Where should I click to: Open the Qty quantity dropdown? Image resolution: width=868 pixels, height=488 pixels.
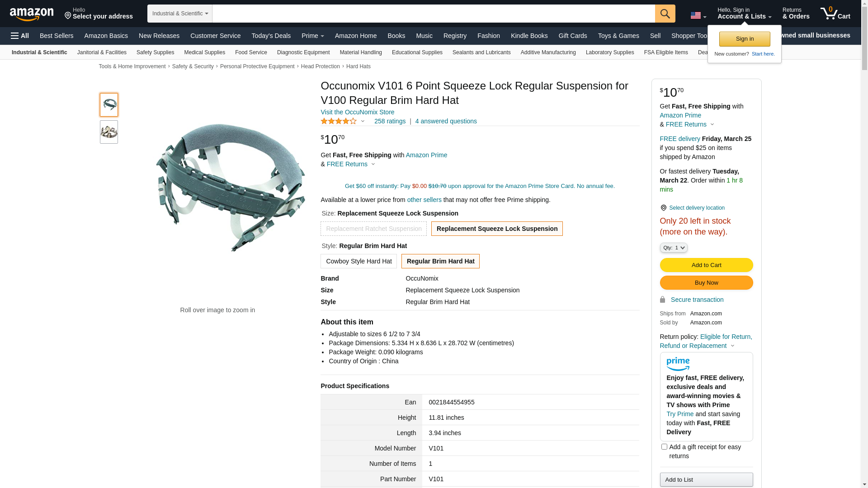point(673,248)
